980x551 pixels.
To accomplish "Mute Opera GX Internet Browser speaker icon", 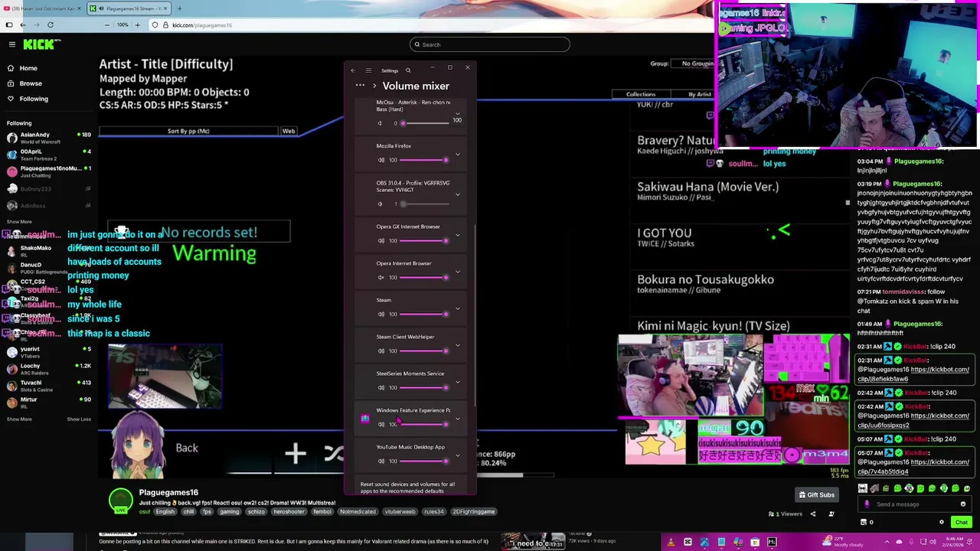I will point(381,240).
